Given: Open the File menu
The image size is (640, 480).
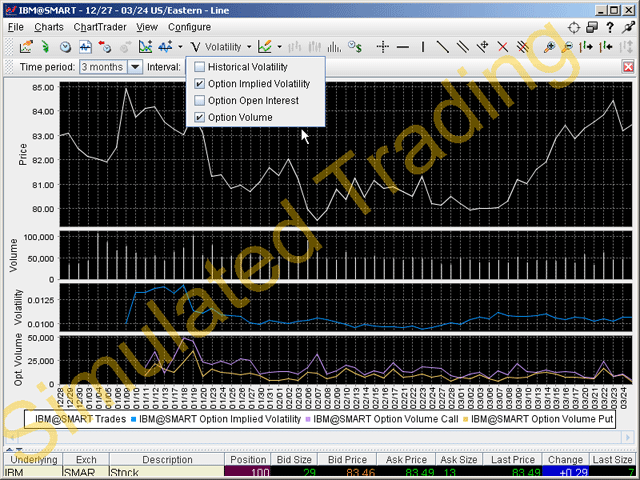Looking at the screenshot, I should pyautogui.click(x=16, y=27).
